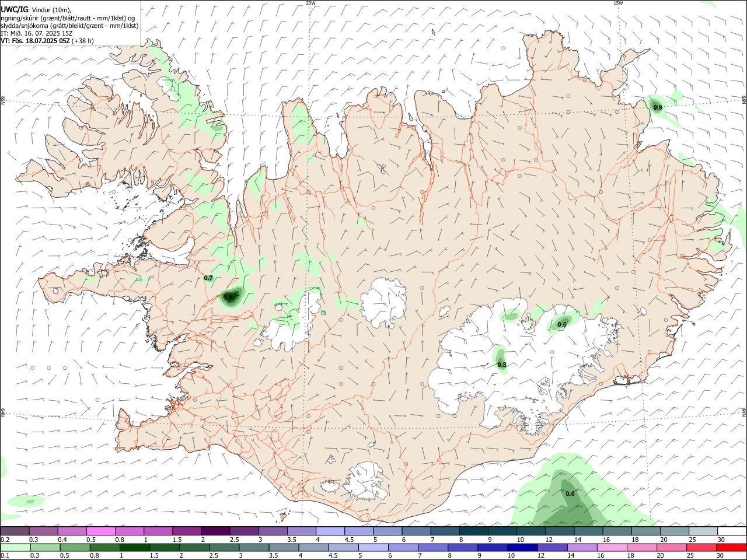Click the VT: Fös. 18.07.2025 05Z line
Image resolution: width=747 pixels, height=560 pixels.
tap(47, 41)
